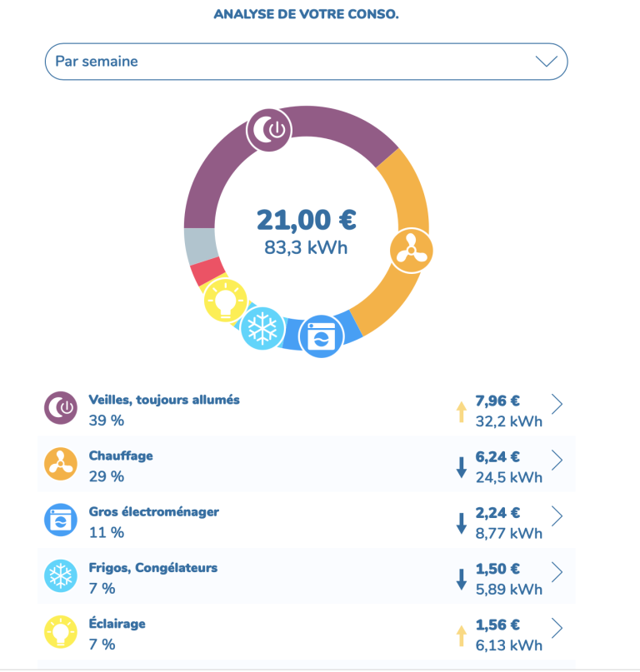Viewport: 640px width, 672px height.
Task: Click the Frigos snowflake icon in the list
Action: (x=61, y=575)
